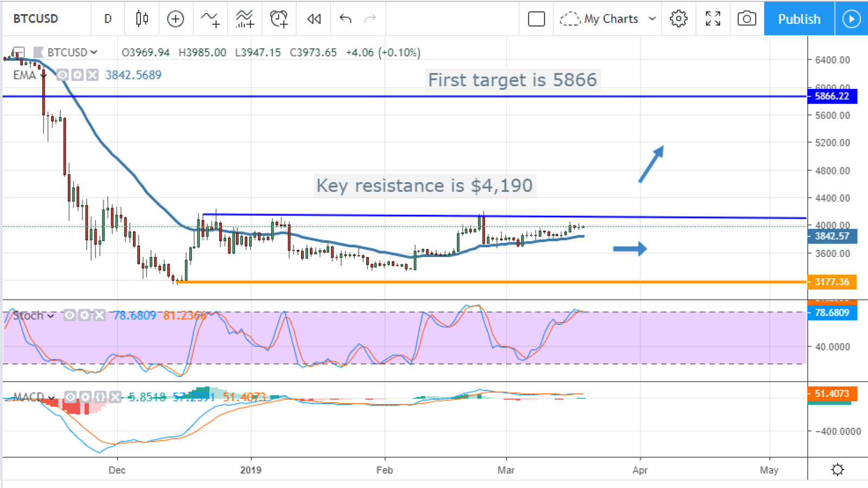This screenshot has width=868, height=488.
Task: Toggle MACD indicator visibility eye
Action: (69, 397)
